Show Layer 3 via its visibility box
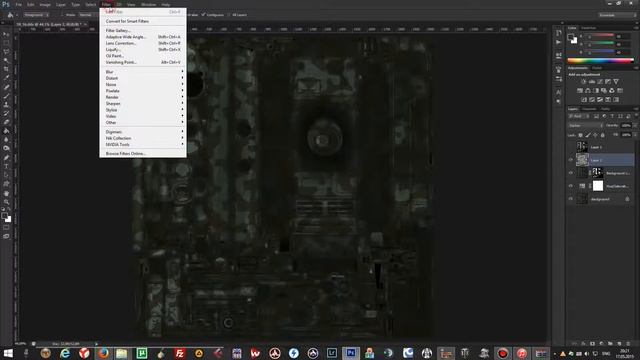Image resolution: width=640 pixels, height=360 pixels. click(x=571, y=147)
